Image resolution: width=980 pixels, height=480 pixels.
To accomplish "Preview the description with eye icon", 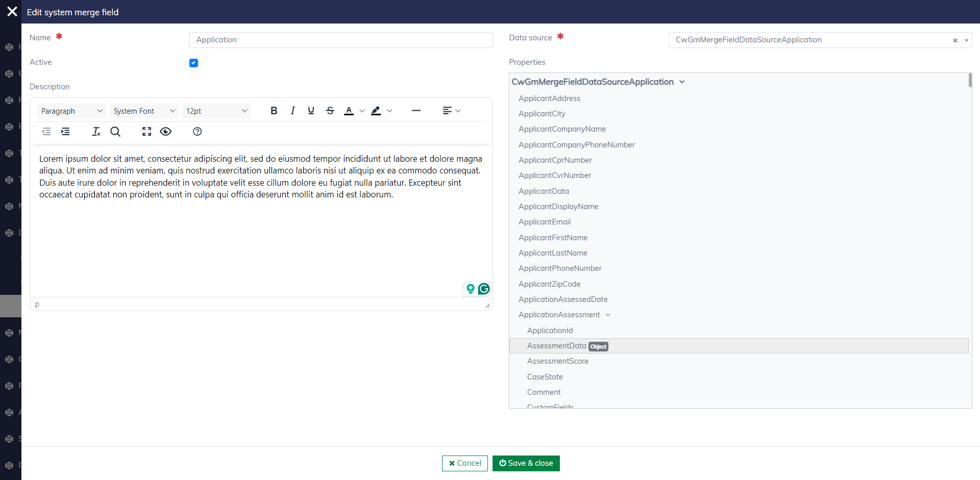I will tap(165, 132).
